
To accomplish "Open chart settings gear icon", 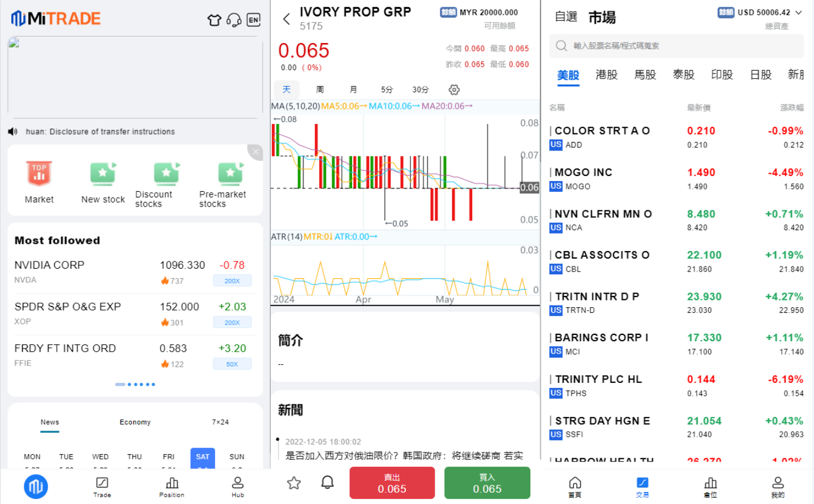I will tap(454, 89).
